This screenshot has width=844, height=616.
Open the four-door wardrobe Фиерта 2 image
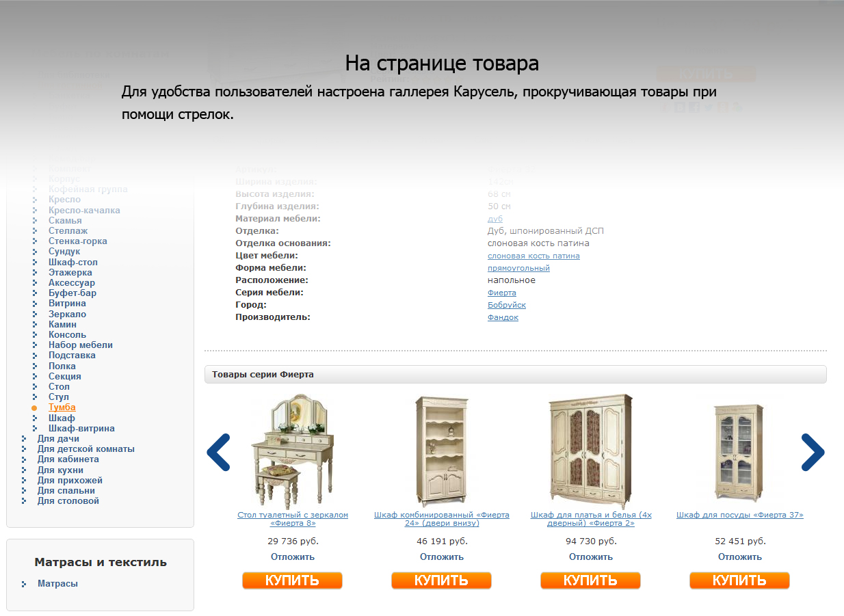point(591,449)
